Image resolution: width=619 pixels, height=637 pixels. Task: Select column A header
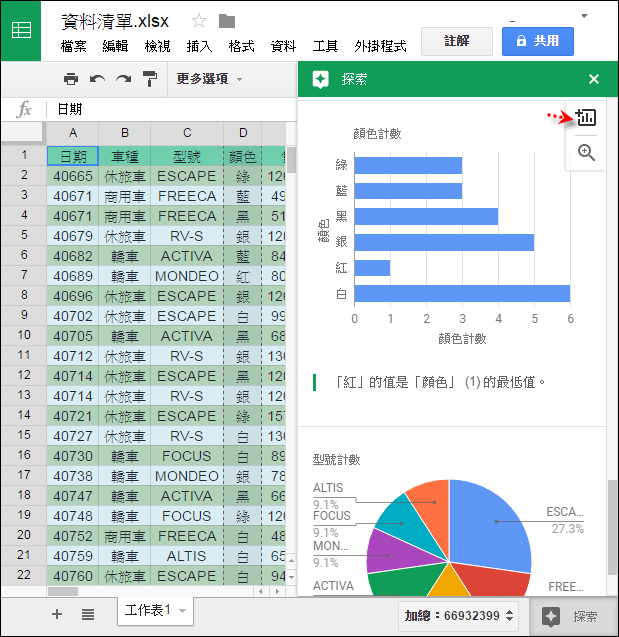(73, 133)
